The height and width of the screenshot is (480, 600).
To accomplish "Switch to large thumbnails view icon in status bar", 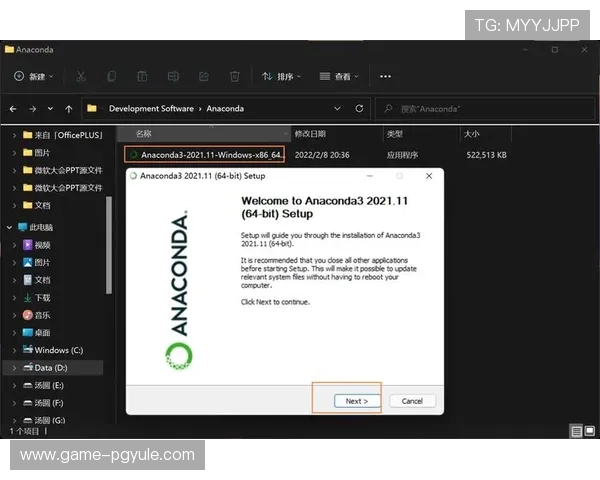I will tap(590, 431).
